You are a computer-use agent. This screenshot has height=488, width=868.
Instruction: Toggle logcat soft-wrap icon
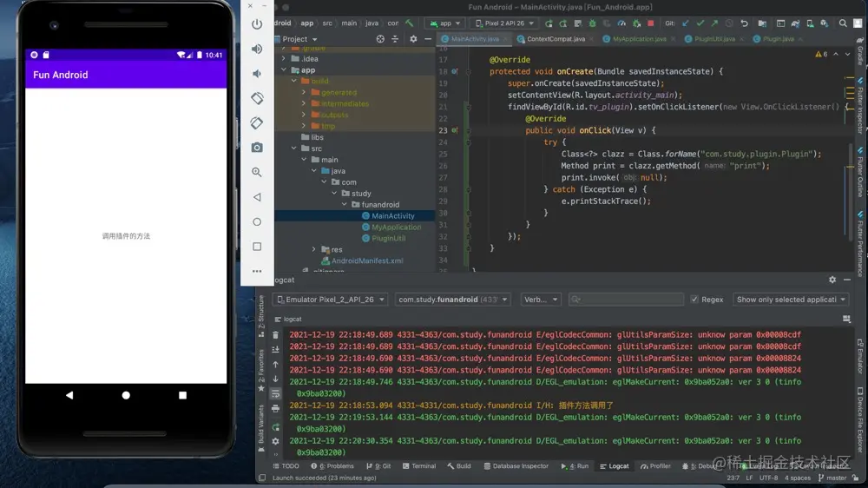[x=276, y=394]
